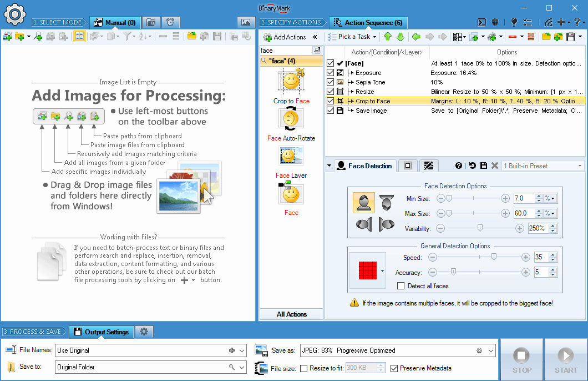Open the File Names dropdown
The height and width of the screenshot is (381, 588).
coord(242,350)
